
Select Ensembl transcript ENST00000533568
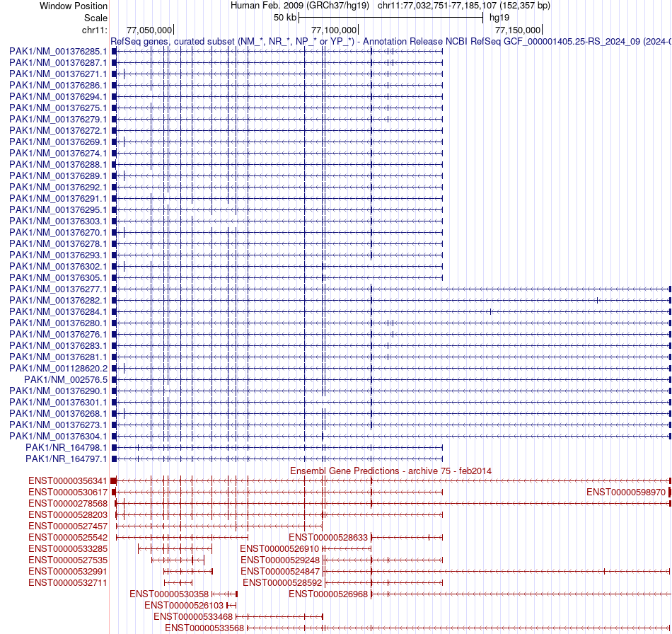click(204, 628)
